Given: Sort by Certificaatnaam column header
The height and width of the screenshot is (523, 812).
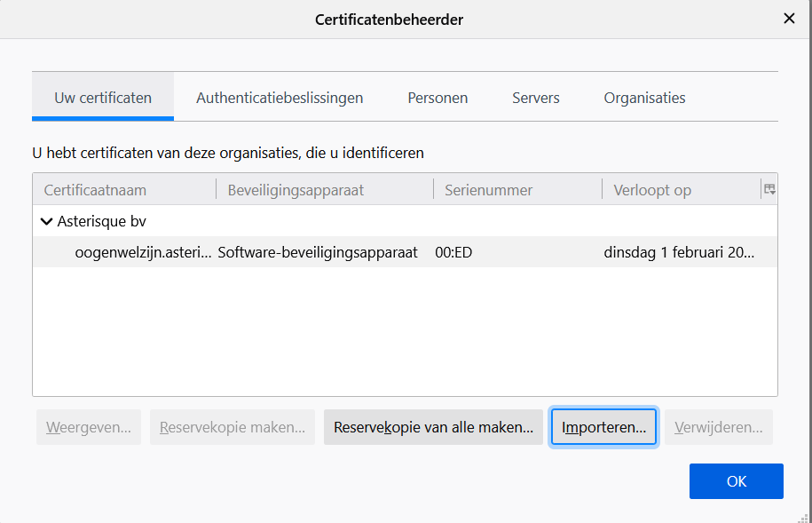Looking at the screenshot, I should (124, 190).
